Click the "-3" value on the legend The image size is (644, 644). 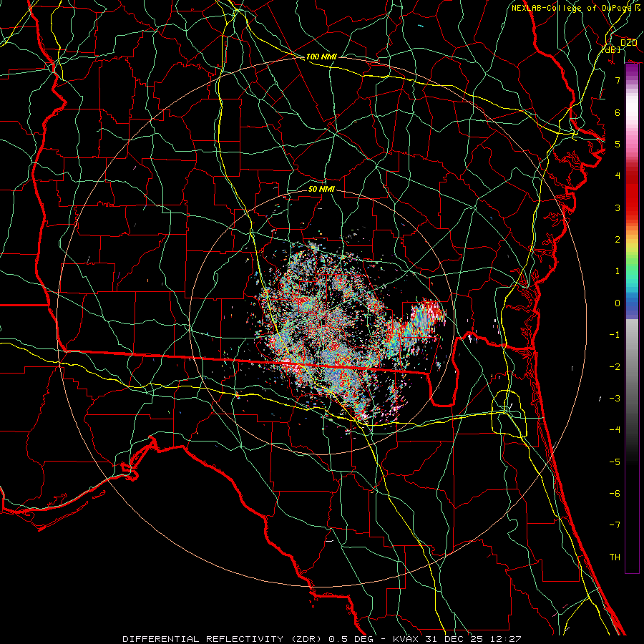pyautogui.click(x=615, y=399)
